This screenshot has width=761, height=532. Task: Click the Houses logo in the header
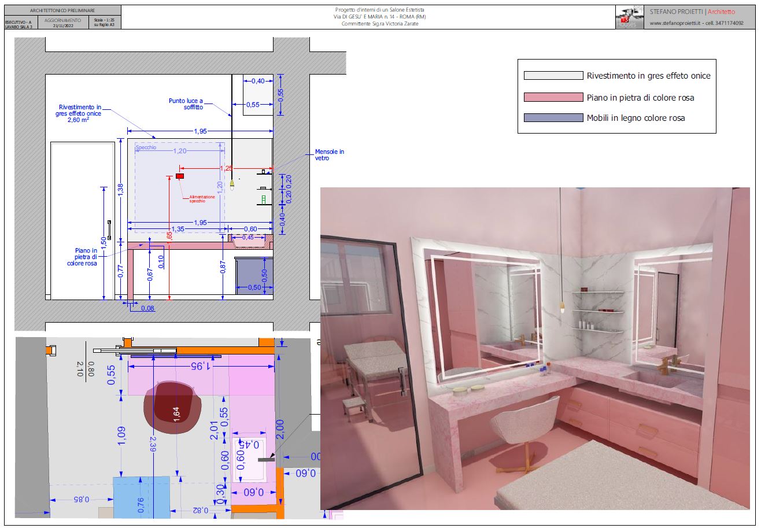tap(630, 17)
